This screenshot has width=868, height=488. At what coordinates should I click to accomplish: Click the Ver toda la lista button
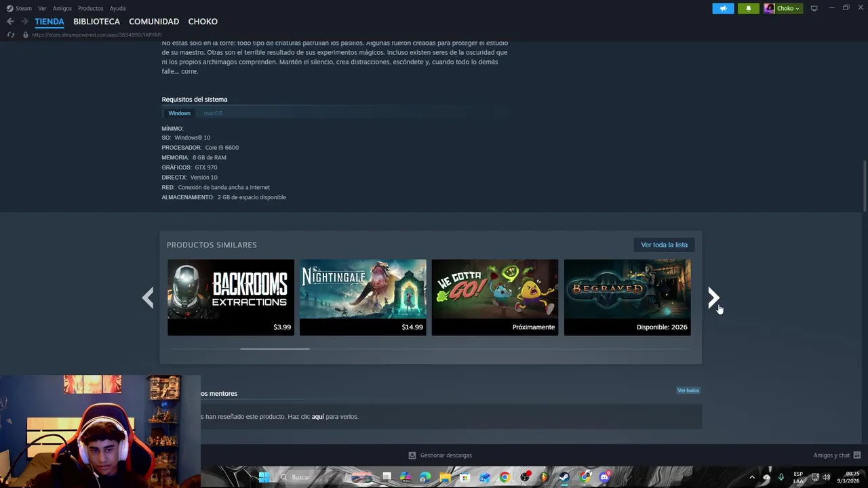(x=664, y=245)
